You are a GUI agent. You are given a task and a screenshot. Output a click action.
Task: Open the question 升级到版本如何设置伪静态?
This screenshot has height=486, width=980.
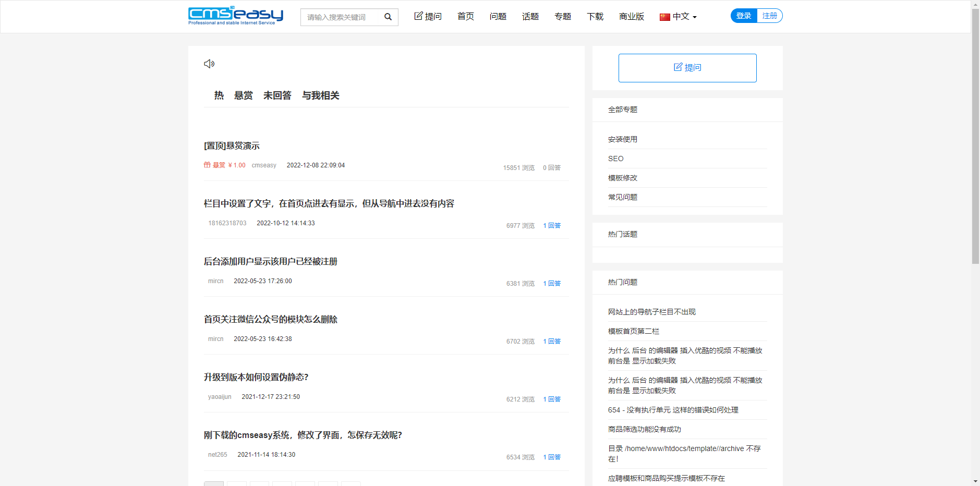(x=256, y=377)
